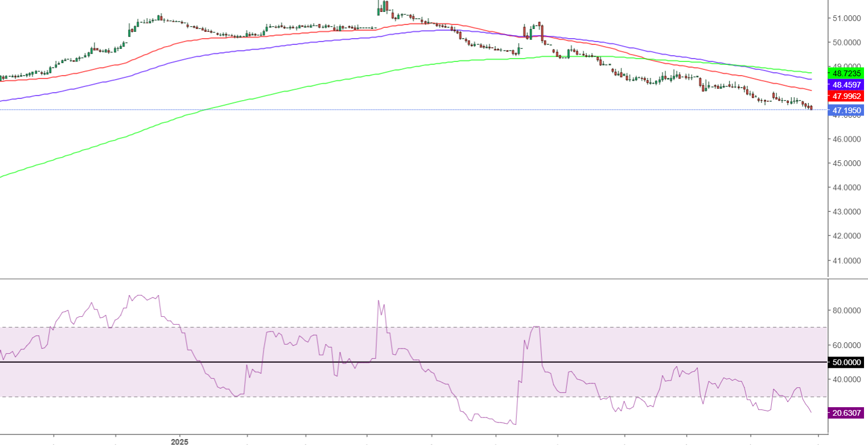Click the red 47.9962 moving average label
This screenshot has width=868, height=447.
coord(845,96)
